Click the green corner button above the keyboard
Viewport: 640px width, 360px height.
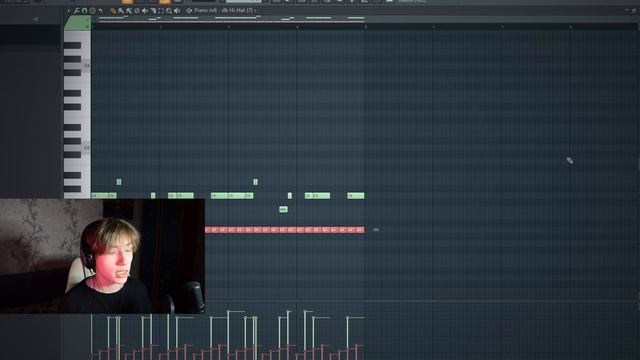78,23
